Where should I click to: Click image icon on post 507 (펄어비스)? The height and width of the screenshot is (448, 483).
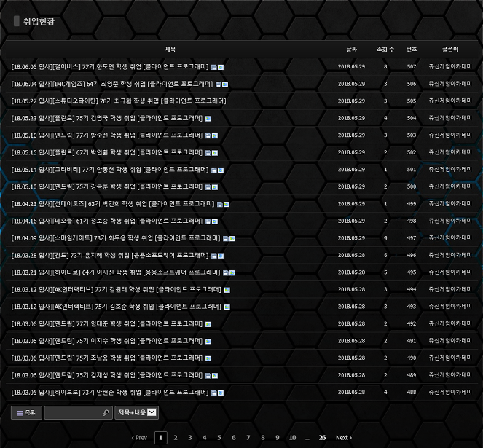tap(221, 67)
